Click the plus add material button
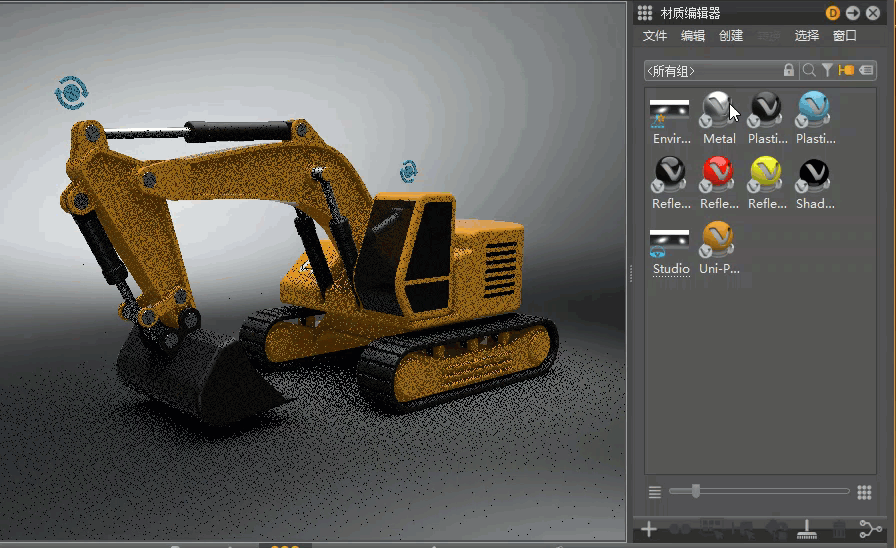The image size is (896, 548). click(x=649, y=529)
